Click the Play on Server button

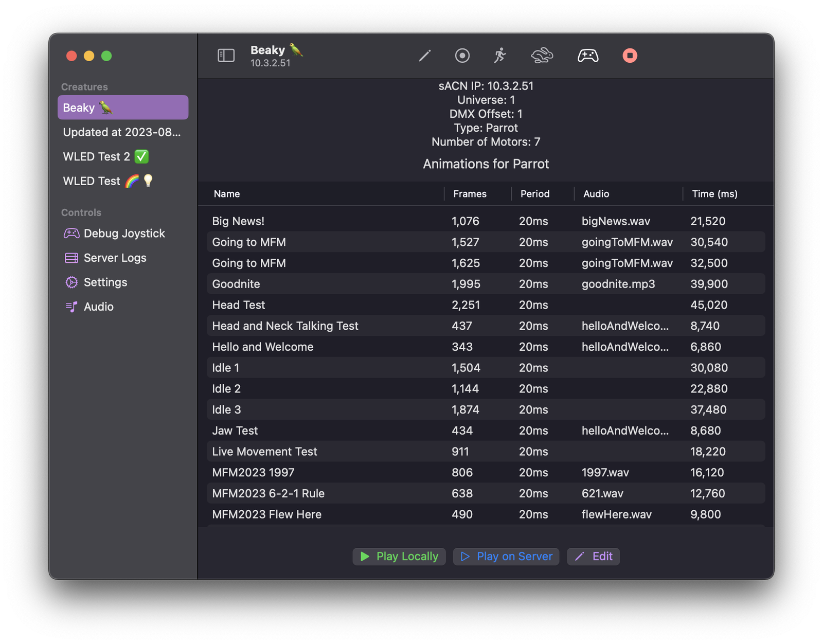(506, 557)
